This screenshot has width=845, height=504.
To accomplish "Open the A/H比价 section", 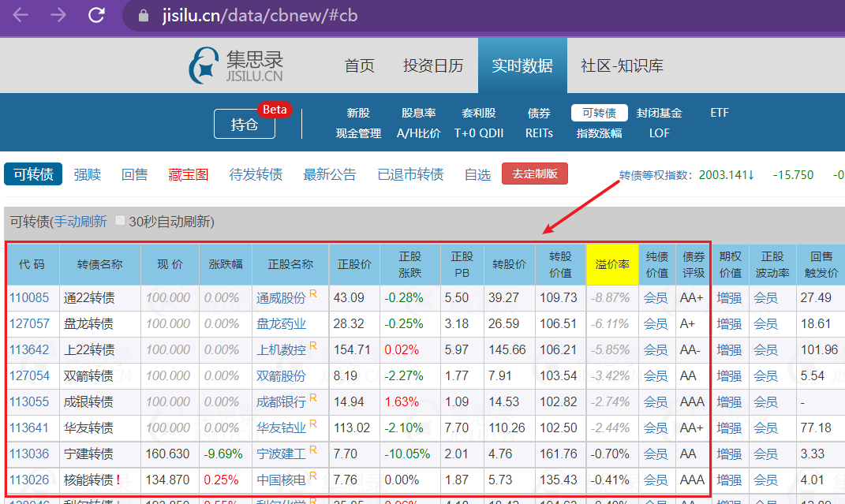I will point(419,133).
